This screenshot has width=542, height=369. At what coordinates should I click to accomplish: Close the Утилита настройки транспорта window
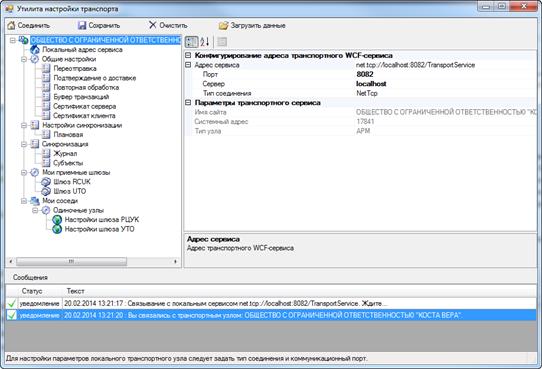click(x=524, y=6)
